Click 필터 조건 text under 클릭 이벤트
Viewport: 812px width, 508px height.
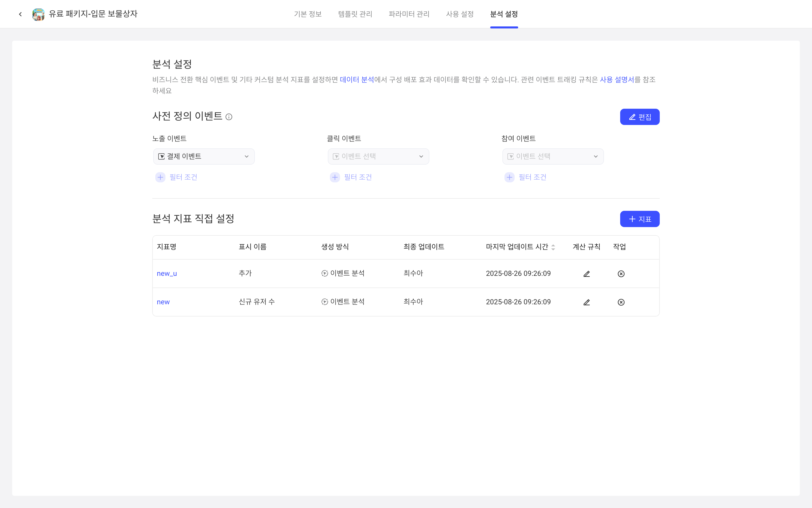point(358,177)
